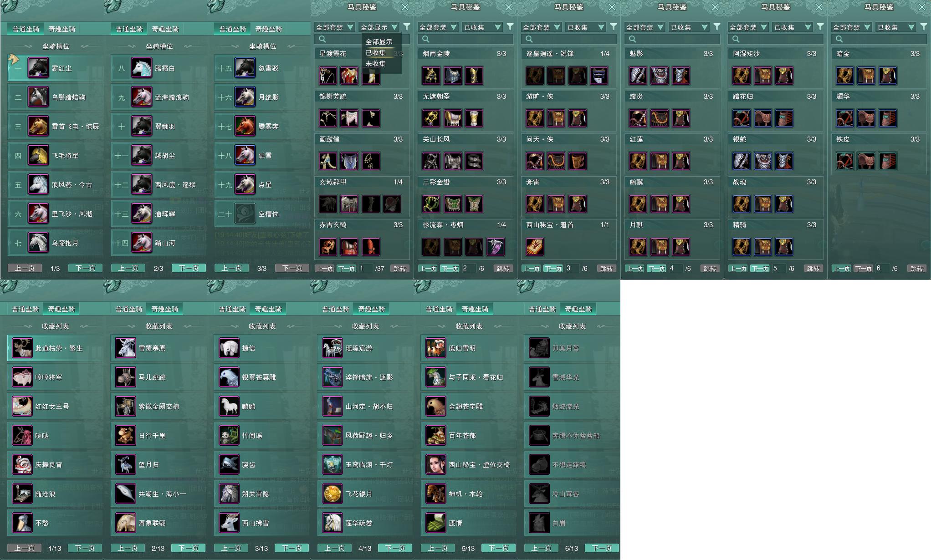This screenshot has width=931, height=560.
Task: Choose the 飞毛将军 mount icon
Action: click(38, 155)
